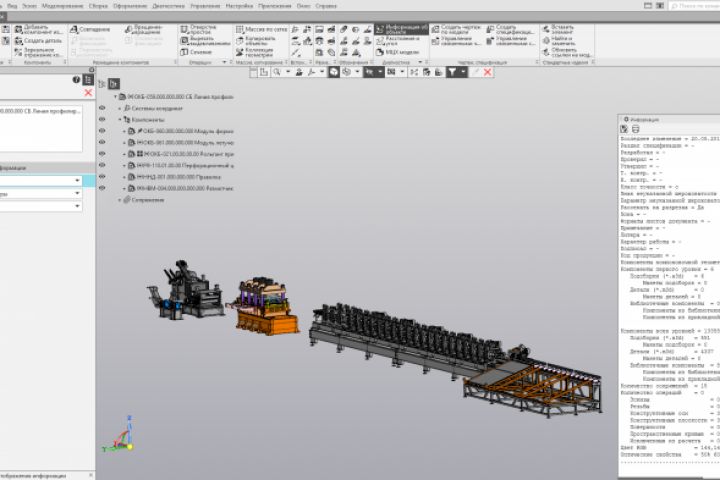Open the Справка menu
720x480 pixels.
(x=326, y=6)
